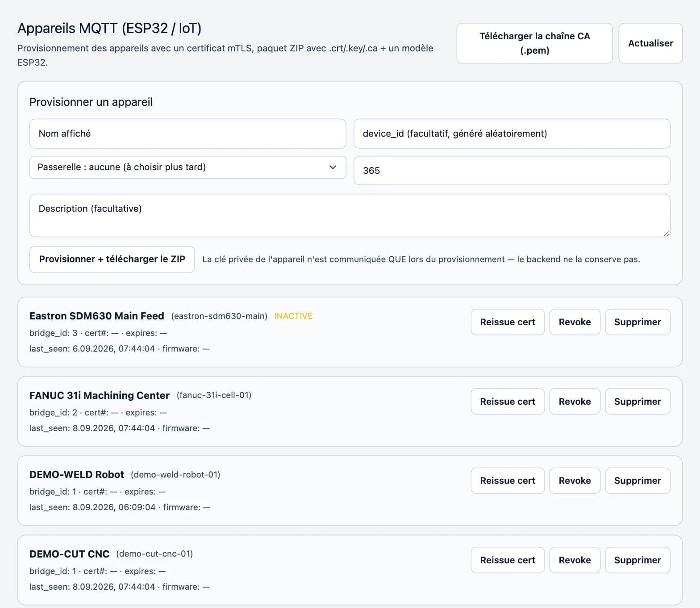Click Télécharger la chaîne CA (.pem) button
Screen dimensions: 700x608
534,43
